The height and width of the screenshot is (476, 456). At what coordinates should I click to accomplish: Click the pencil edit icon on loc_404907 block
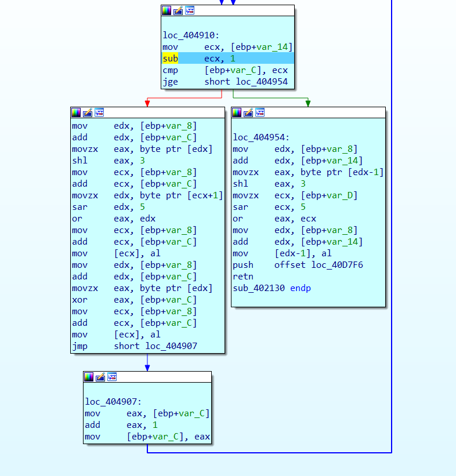(x=100, y=377)
